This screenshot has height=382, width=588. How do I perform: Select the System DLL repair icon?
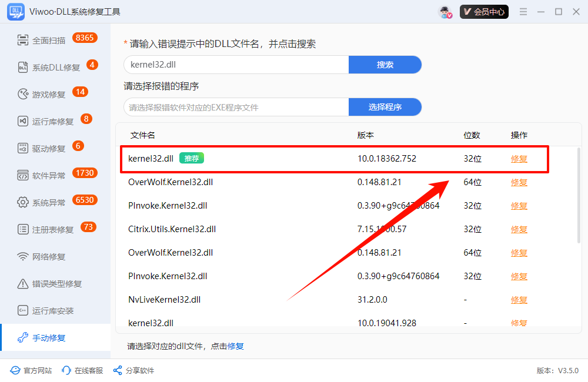(23, 68)
